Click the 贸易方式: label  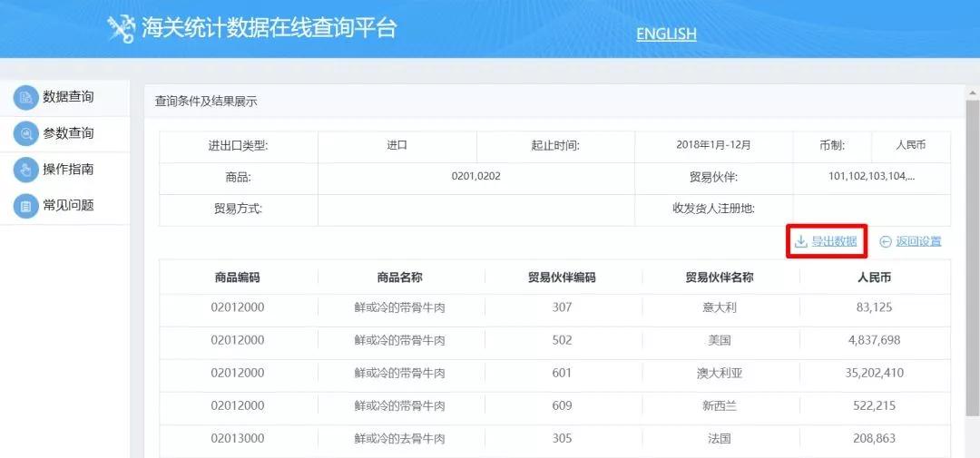click(x=238, y=210)
